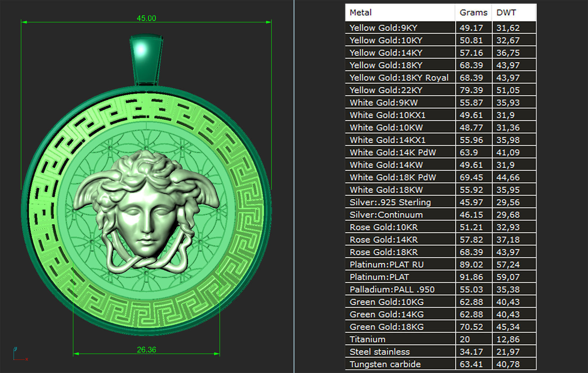This screenshot has height=373, width=588.
Task: Select the Yellow Gold:9KY metal row
Action: (x=441, y=28)
